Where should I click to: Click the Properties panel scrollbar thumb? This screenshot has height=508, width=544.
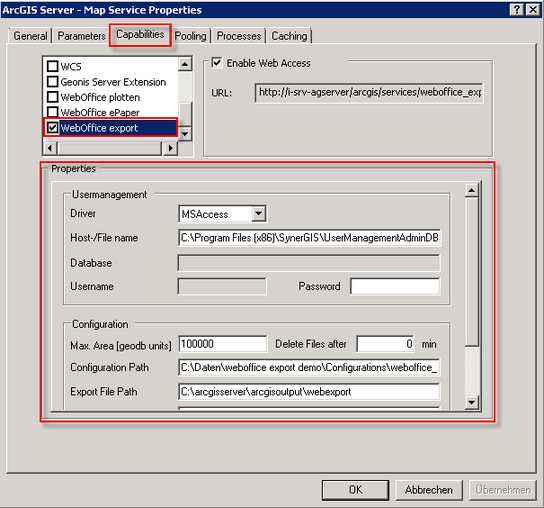(472, 271)
